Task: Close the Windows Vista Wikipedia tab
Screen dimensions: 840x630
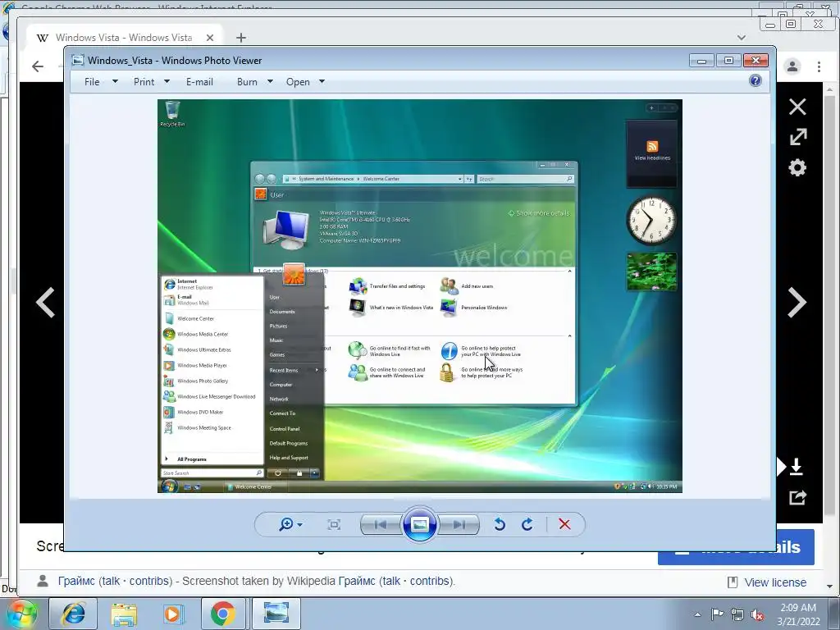Action: pos(210,38)
